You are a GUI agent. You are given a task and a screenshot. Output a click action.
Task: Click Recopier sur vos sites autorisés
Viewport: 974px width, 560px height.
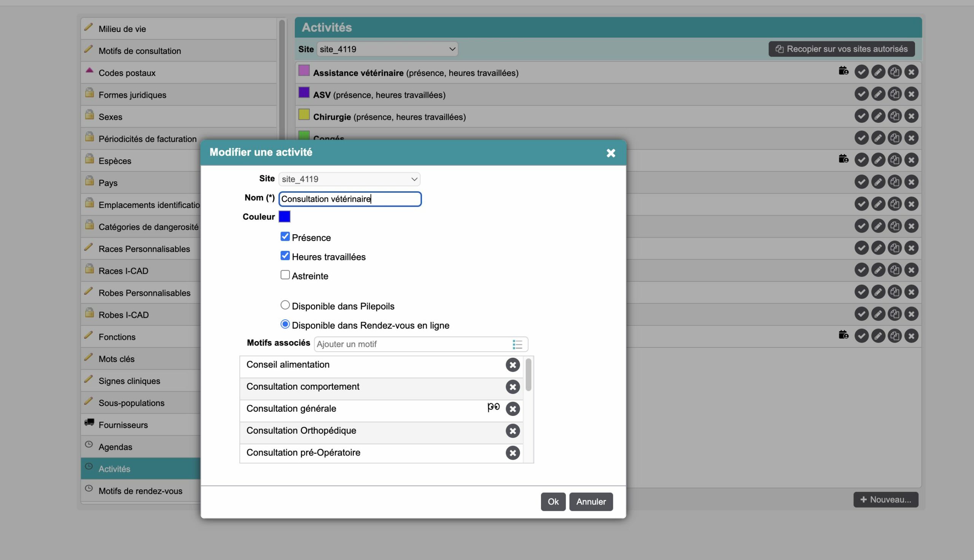tap(841, 49)
